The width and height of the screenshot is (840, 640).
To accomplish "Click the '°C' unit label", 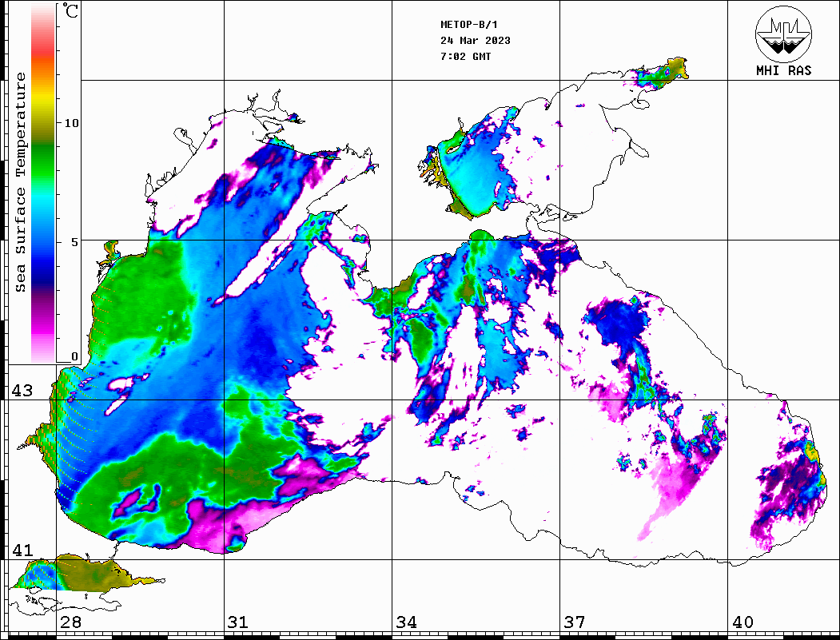I will (x=70, y=10).
